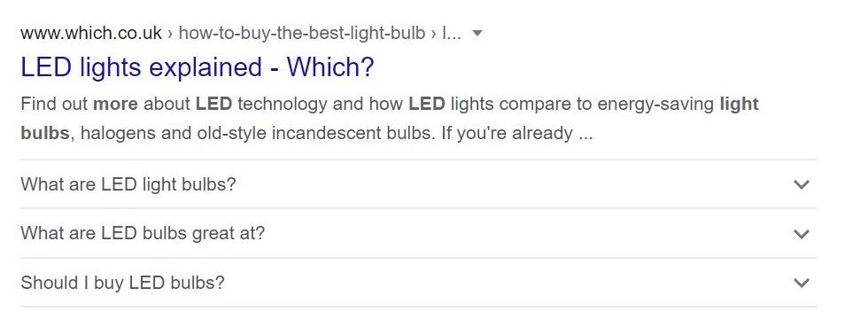Click the trailing If you're already ... snippet text

tap(517, 134)
